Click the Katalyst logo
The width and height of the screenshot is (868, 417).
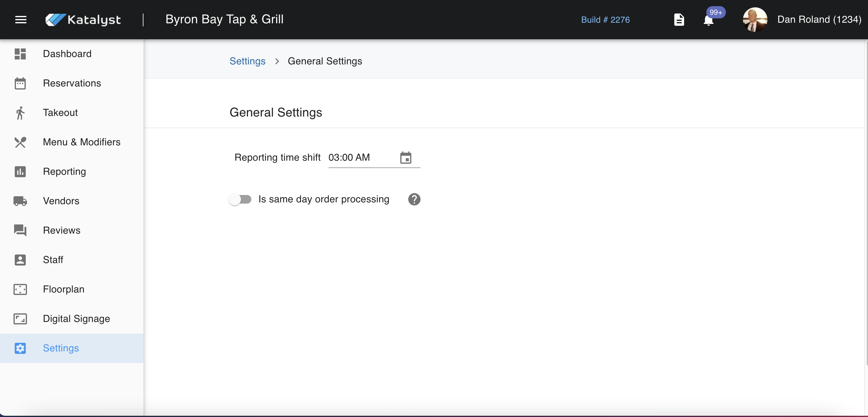[x=83, y=20]
